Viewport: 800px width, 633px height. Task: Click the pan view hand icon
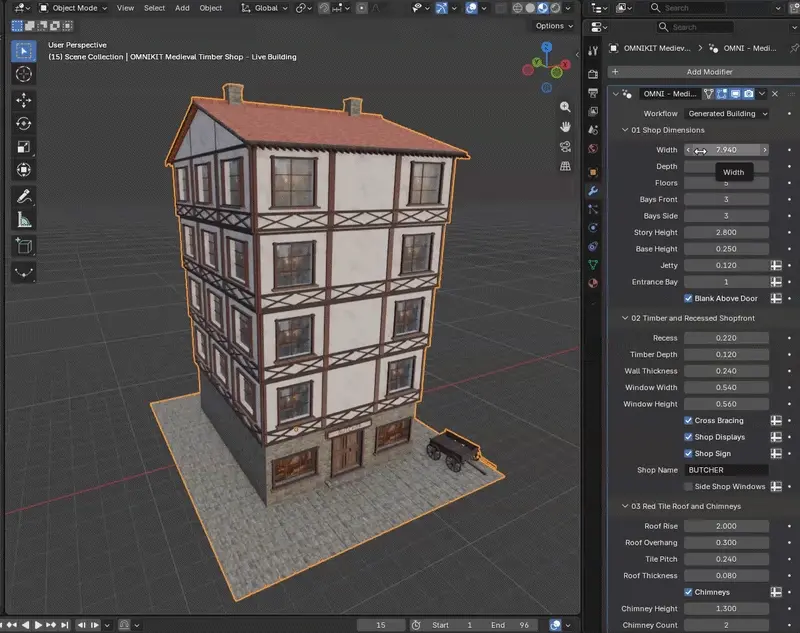coord(565,126)
